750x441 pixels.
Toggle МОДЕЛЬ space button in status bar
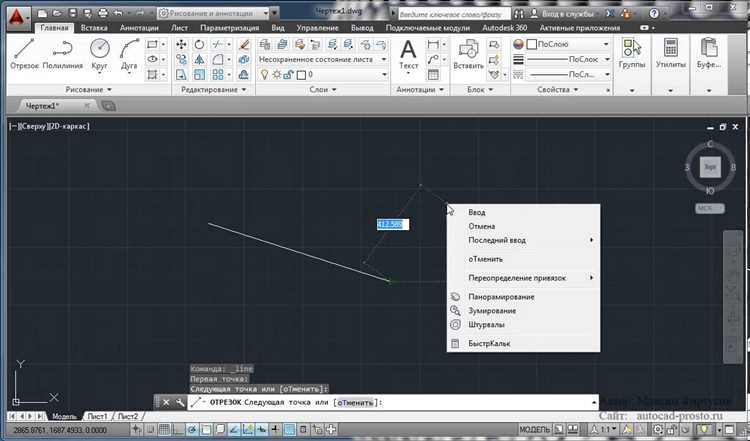coord(535,430)
